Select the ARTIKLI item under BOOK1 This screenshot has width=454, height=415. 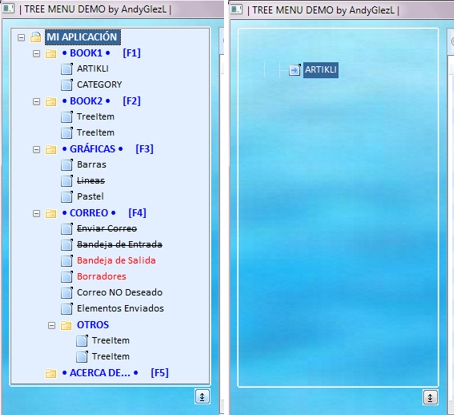click(x=93, y=69)
